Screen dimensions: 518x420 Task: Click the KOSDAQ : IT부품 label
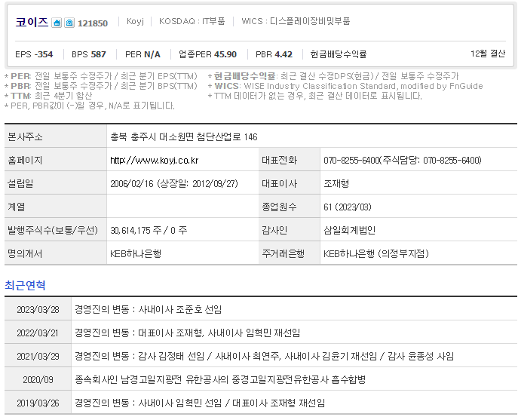click(192, 21)
